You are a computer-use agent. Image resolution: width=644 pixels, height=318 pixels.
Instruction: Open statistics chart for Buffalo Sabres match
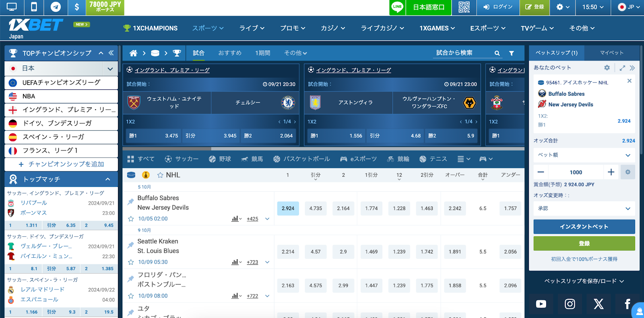click(237, 219)
